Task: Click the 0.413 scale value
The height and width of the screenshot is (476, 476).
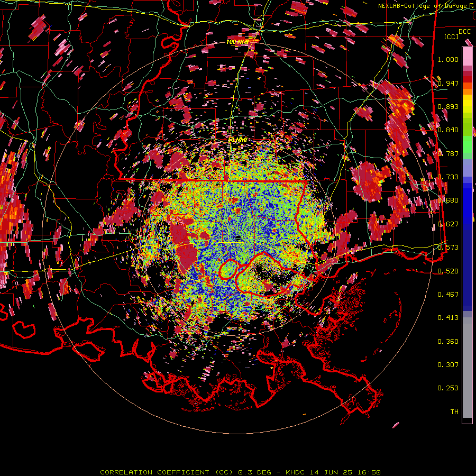Action: click(448, 317)
